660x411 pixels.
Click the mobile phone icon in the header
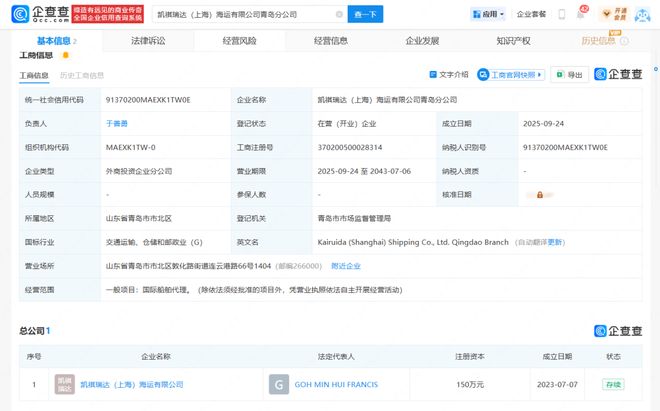562,14
